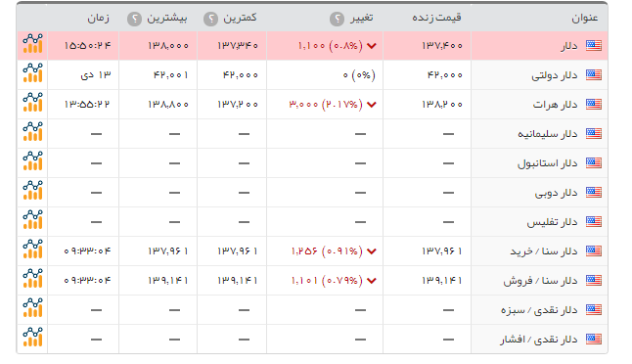Click the red down arrow in دلار هرات row
The height and width of the screenshot is (364, 632).
click(372, 105)
